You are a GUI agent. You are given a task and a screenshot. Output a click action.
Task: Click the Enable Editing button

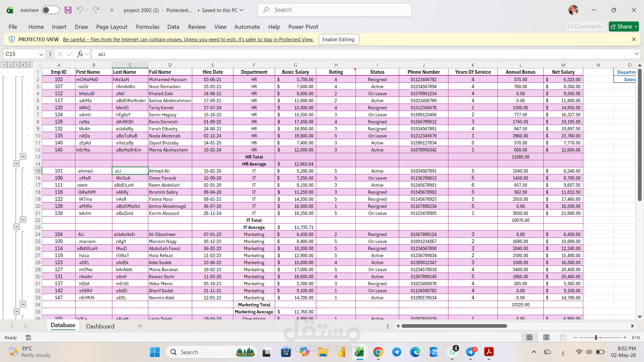point(338,39)
